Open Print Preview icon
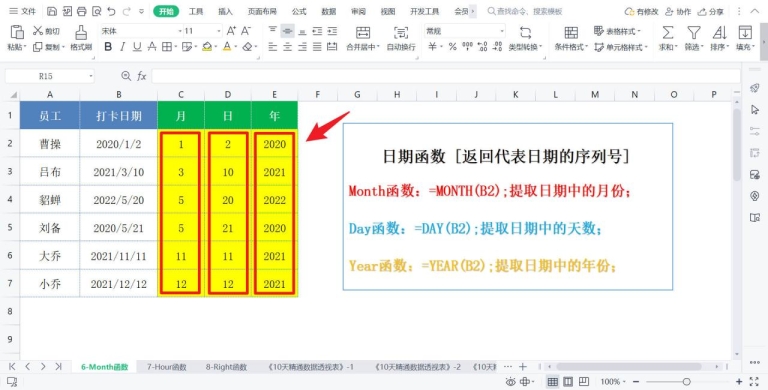 click(x=96, y=11)
